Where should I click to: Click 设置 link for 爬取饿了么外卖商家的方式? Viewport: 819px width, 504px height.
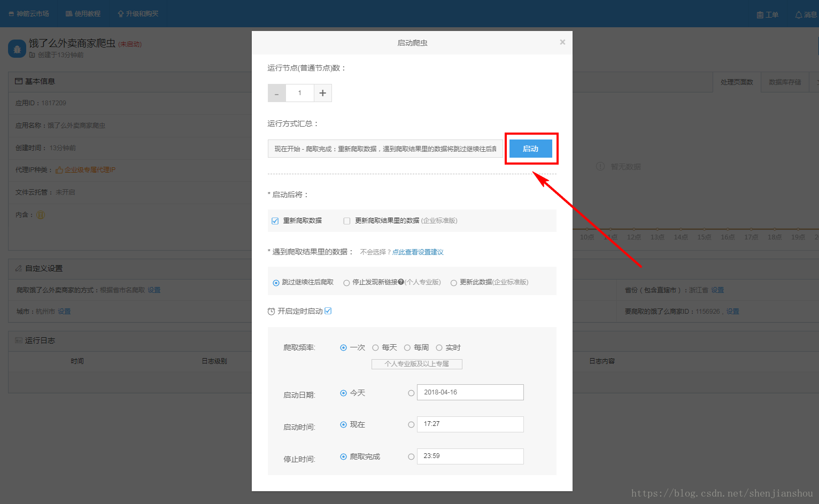click(154, 290)
